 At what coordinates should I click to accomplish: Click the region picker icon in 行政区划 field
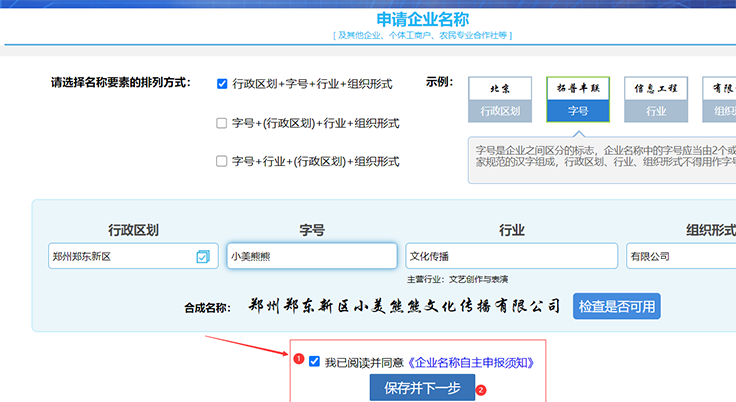tap(203, 257)
